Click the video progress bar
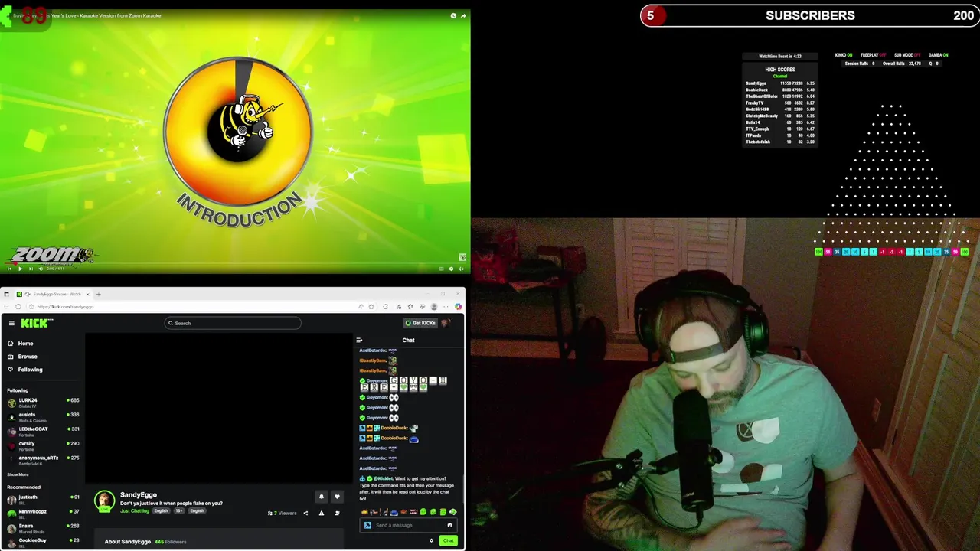The height and width of the screenshot is (551, 980). tap(235, 263)
